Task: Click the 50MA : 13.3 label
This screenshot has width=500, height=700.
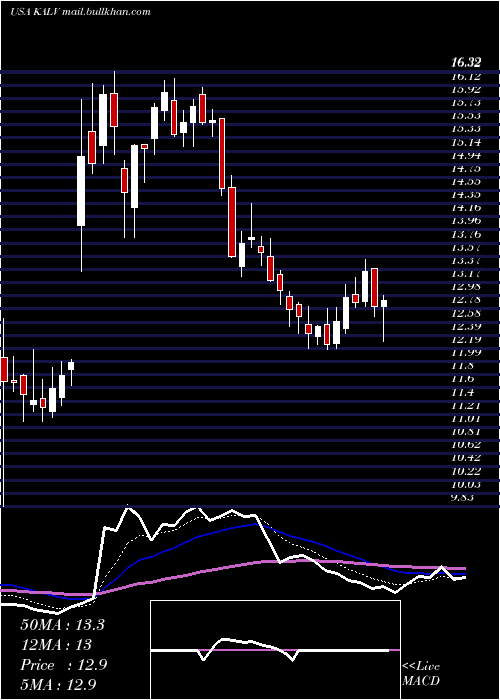Action: coord(62,625)
